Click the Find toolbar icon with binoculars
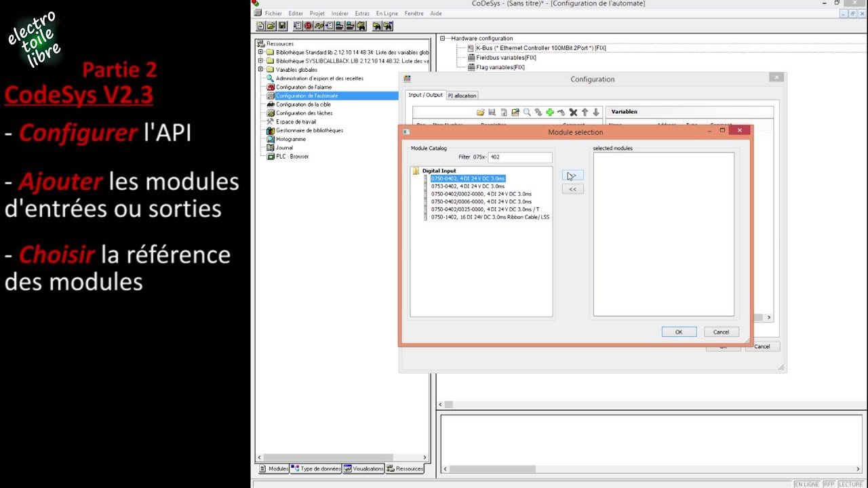 click(x=376, y=26)
